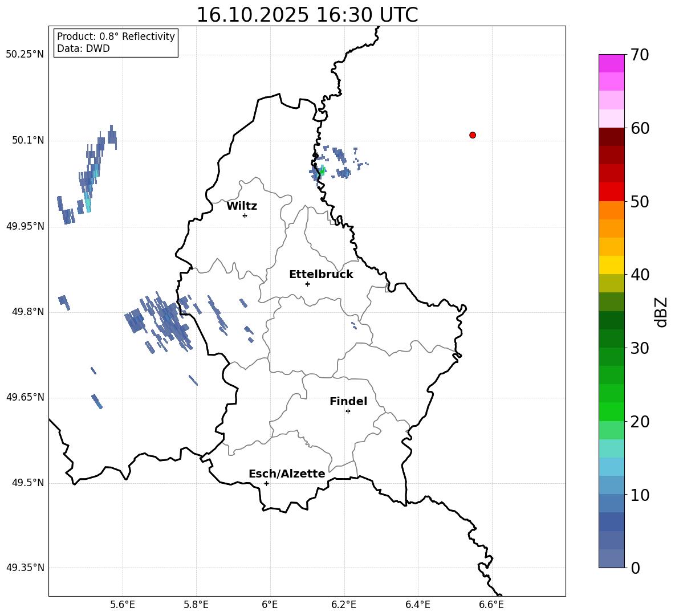This screenshot has height=616, width=675.
Task: Click the bright green colorbar segment at 20
Action: pos(612,411)
